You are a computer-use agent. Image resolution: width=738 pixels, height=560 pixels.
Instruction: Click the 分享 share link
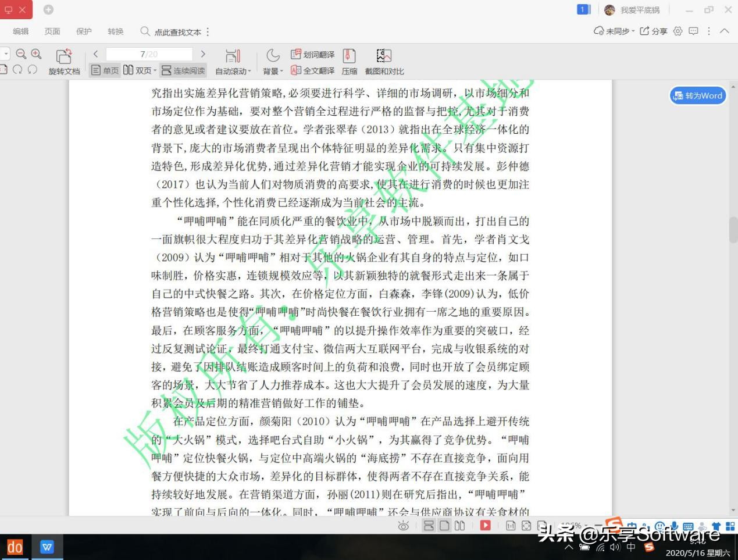pos(659,31)
